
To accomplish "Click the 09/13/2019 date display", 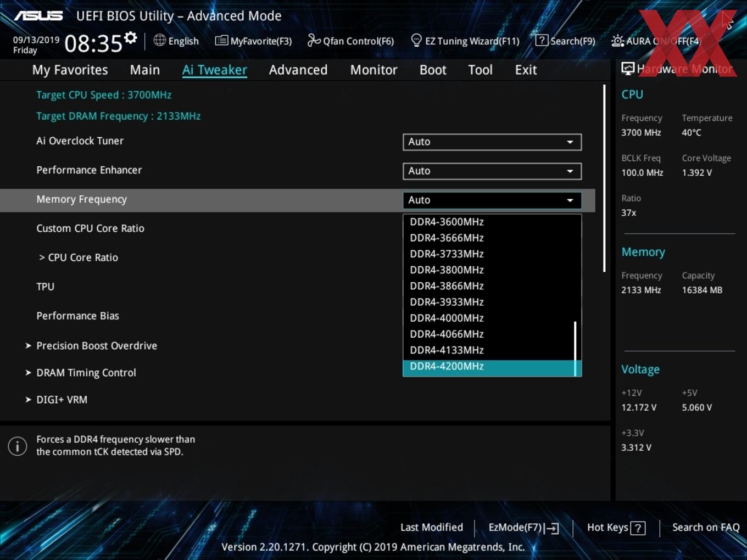I will [36, 40].
